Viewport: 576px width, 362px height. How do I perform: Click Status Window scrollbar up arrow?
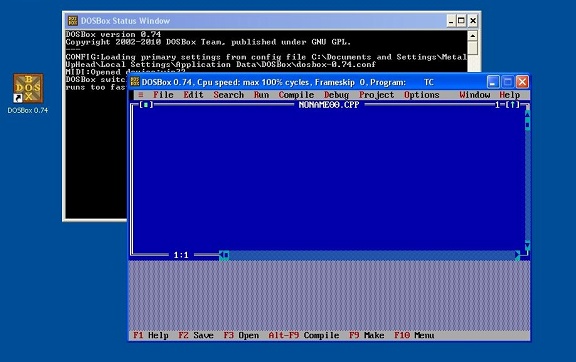tap(473, 36)
